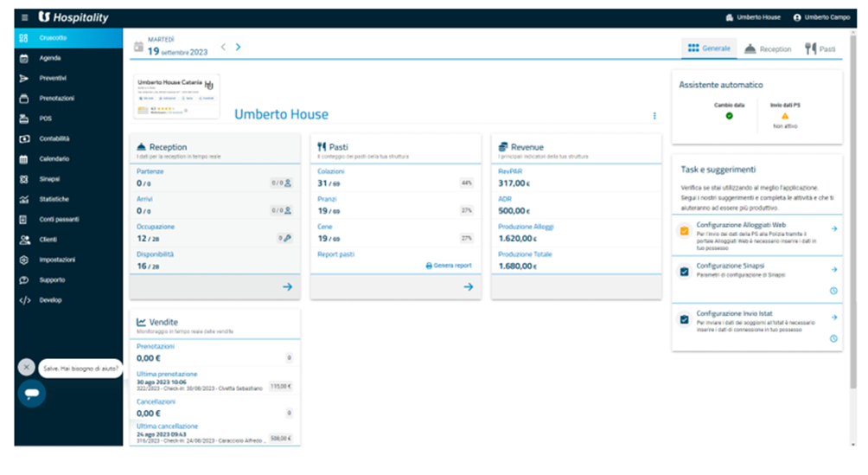Open Umberto Campo user menu
Viewport: 868px width, 475px height.
point(821,17)
